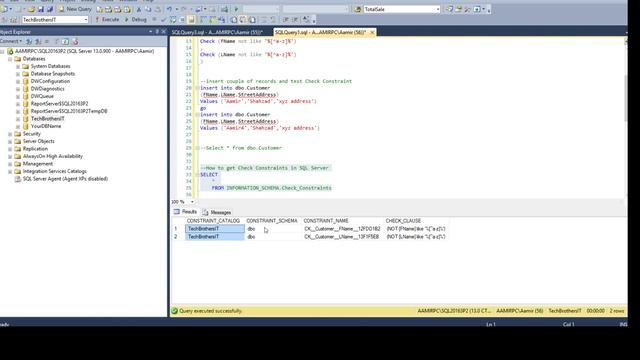The image size is (640, 360).
Task: Click the CHECK_CLAUSE column header
Action: tap(403, 221)
